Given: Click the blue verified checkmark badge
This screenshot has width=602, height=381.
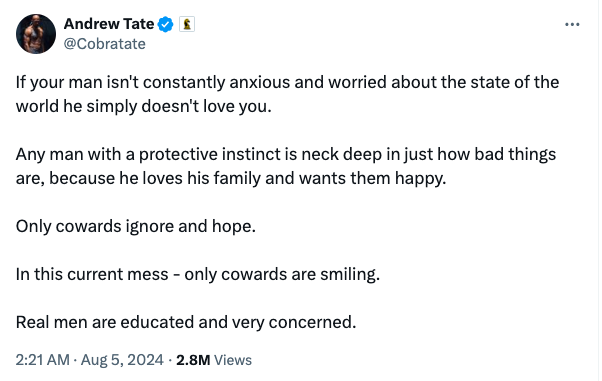Looking at the screenshot, I should (166, 24).
